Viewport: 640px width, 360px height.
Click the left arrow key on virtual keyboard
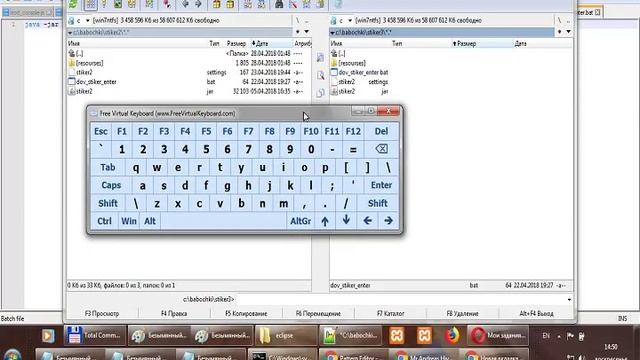pyautogui.click(x=367, y=221)
